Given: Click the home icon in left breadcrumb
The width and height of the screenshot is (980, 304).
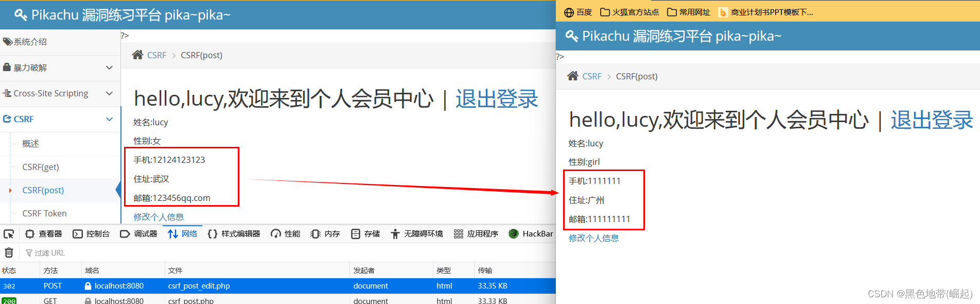Looking at the screenshot, I should 137,55.
